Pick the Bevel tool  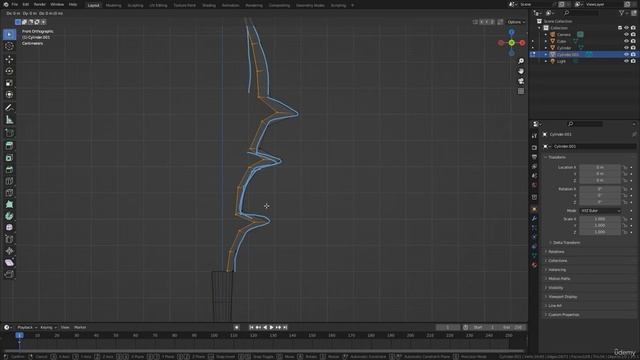[9, 169]
